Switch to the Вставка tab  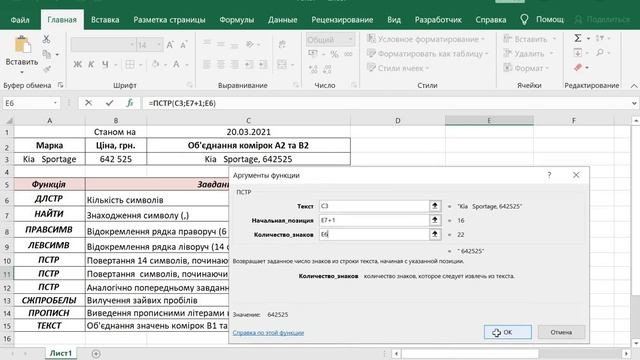105,20
